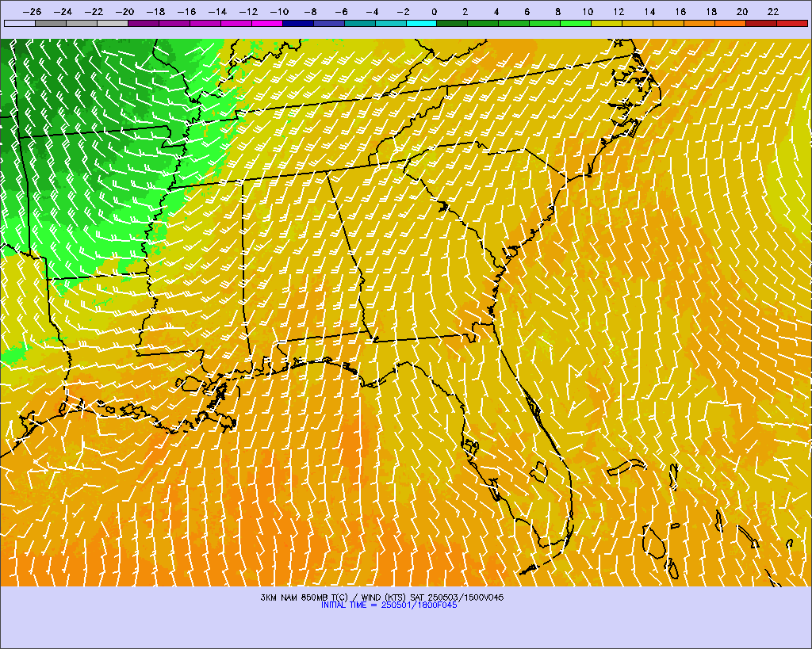Click the purple swatch between -18 and -16

(174, 23)
